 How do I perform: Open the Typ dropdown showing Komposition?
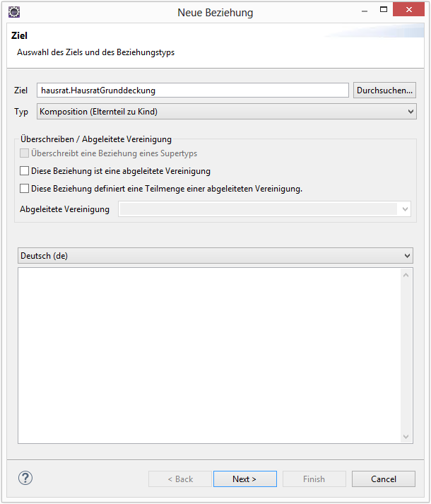(226, 112)
